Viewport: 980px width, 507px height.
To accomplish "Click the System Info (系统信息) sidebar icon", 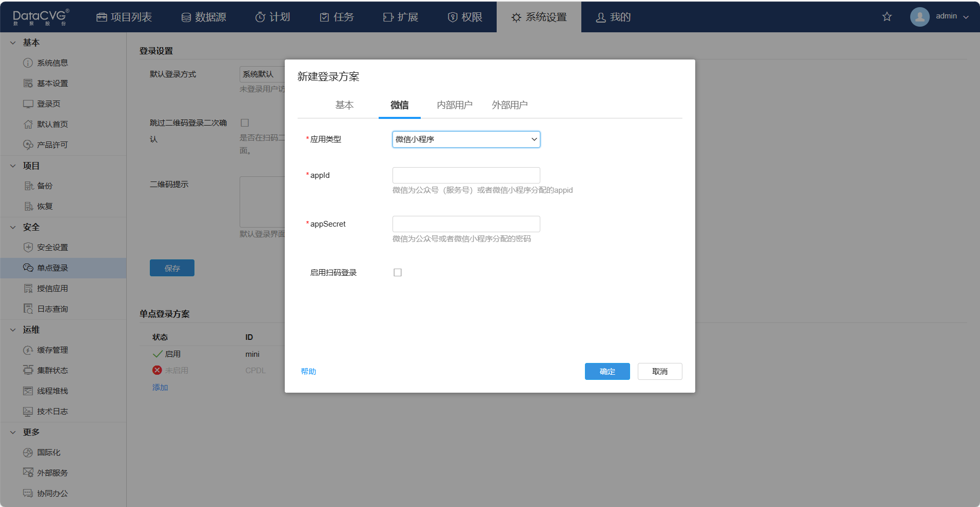I will [x=28, y=63].
